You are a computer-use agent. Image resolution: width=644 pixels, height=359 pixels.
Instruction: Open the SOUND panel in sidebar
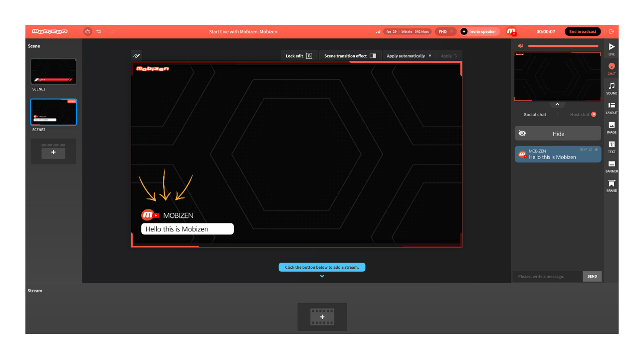(612, 88)
